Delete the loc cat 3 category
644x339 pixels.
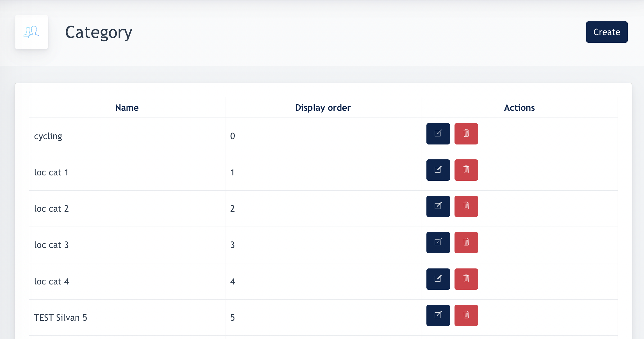(x=466, y=243)
